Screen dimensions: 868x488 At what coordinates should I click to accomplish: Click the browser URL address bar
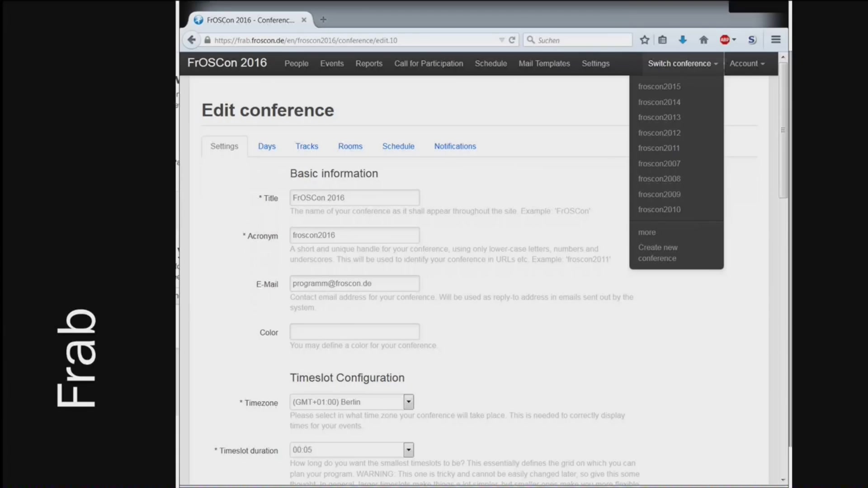355,40
